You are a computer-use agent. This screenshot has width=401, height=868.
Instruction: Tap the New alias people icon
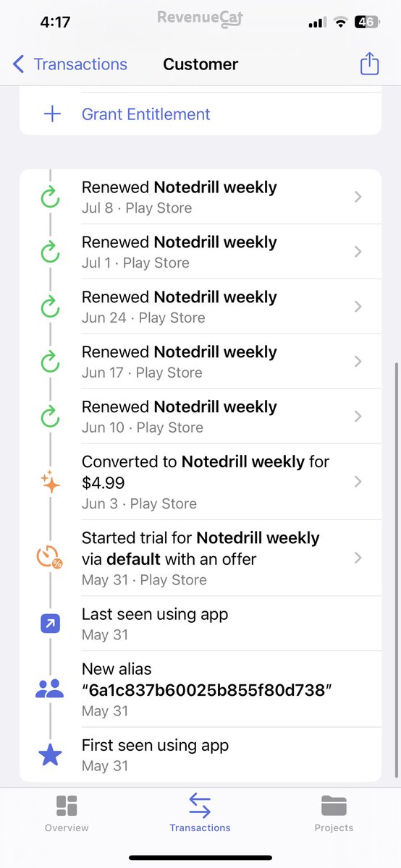coord(50,689)
